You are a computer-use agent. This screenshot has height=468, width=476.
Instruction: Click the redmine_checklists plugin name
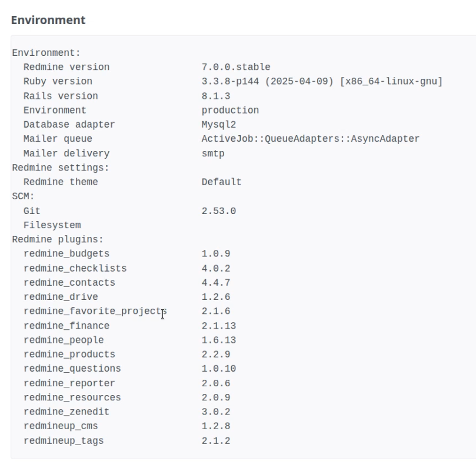tap(75, 269)
